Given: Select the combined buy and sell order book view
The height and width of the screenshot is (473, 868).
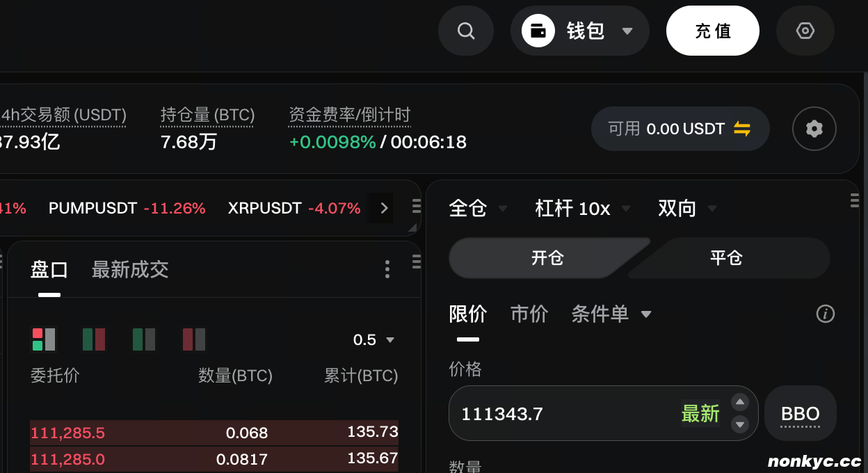Looking at the screenshot, I should (43, 339).
